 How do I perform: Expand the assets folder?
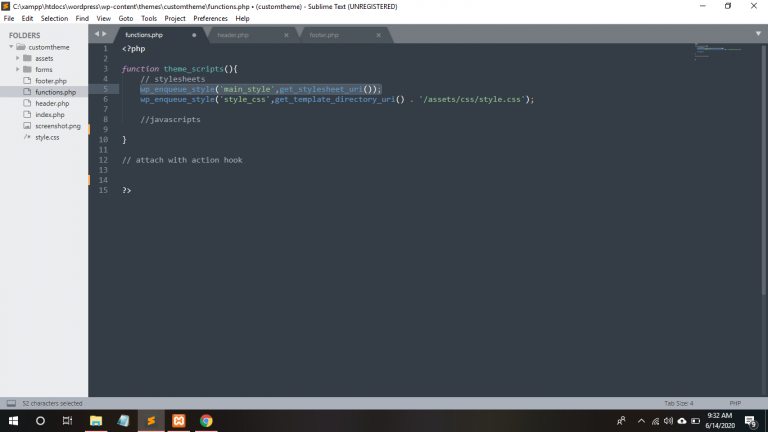[x=18, y=58]
